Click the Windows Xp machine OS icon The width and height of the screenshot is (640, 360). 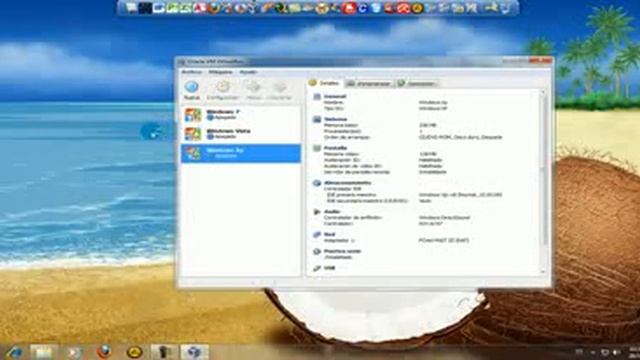pos(193,153)
